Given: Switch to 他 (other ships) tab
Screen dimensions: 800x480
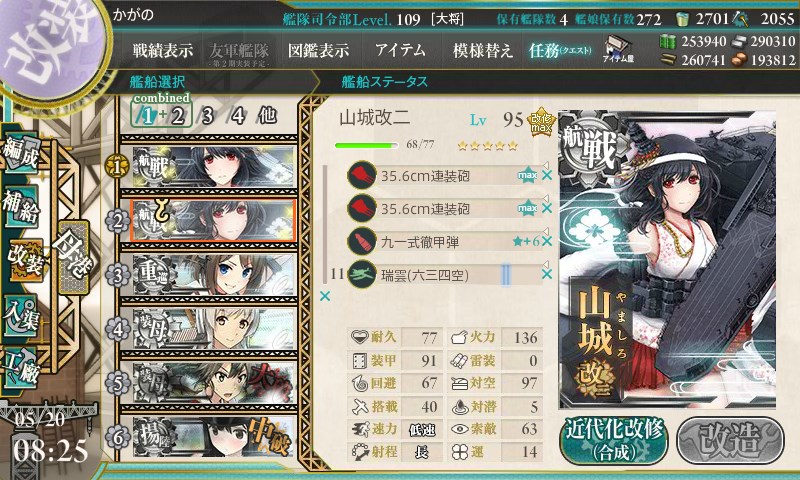Looking at the screenshot, I should (x=267, y=115).
